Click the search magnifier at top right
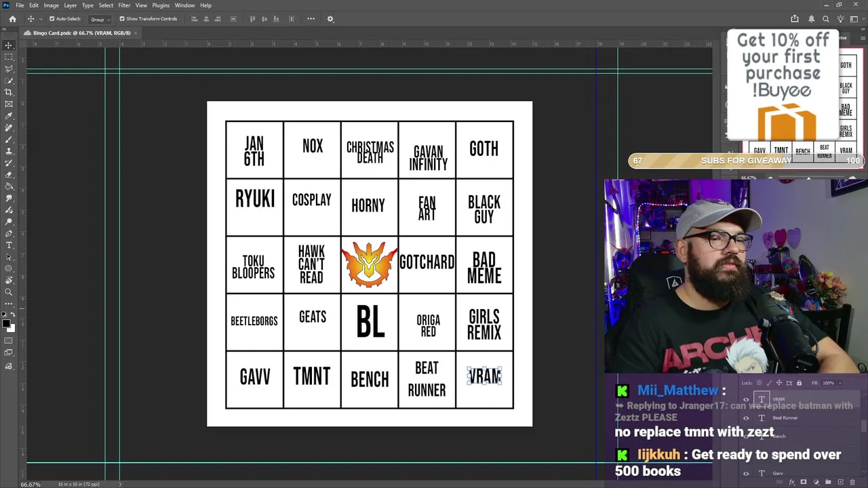 (825, 19)
